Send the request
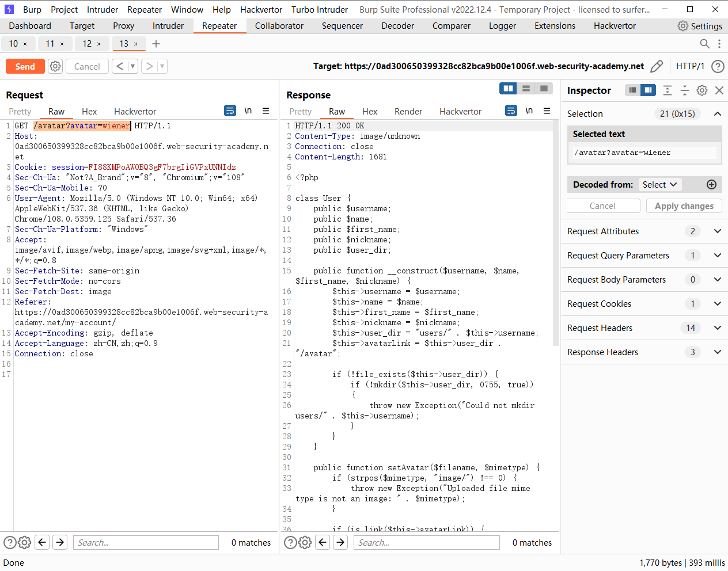The width and height of the screenshot is (728, 571). [25, 66]
